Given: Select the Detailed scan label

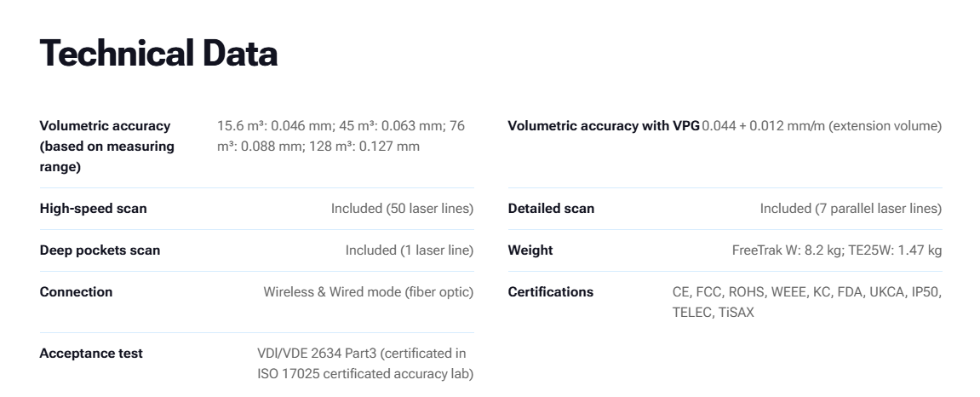Looking at the screenshot, I should click(x=551, y=208).
